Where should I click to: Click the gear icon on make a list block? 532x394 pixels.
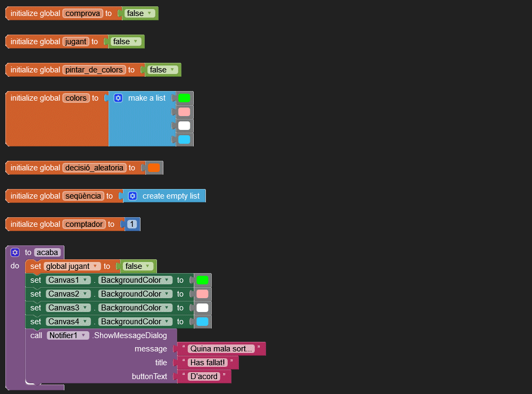click(118, 98)
